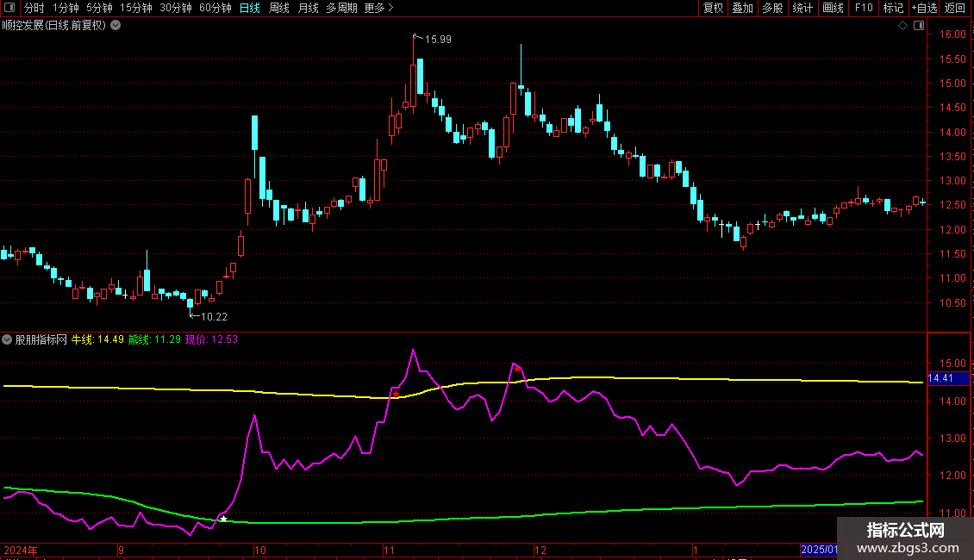Select the 15分钟 period tab
This screenshot has width=974, height=560.
click(136, 8)
